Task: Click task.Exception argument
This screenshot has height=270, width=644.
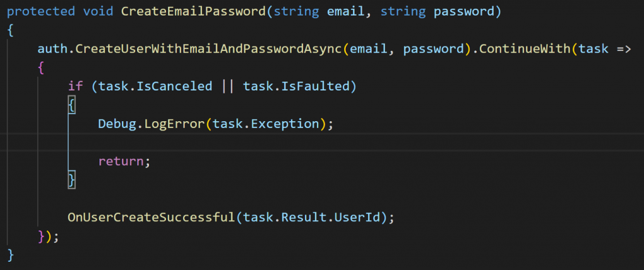Action: coord(266,124)
